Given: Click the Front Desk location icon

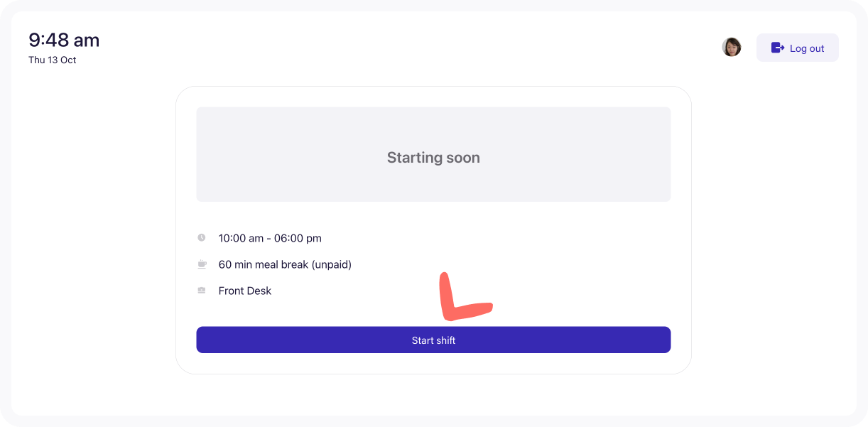Looking at the screenshot, I should [202, 291].
